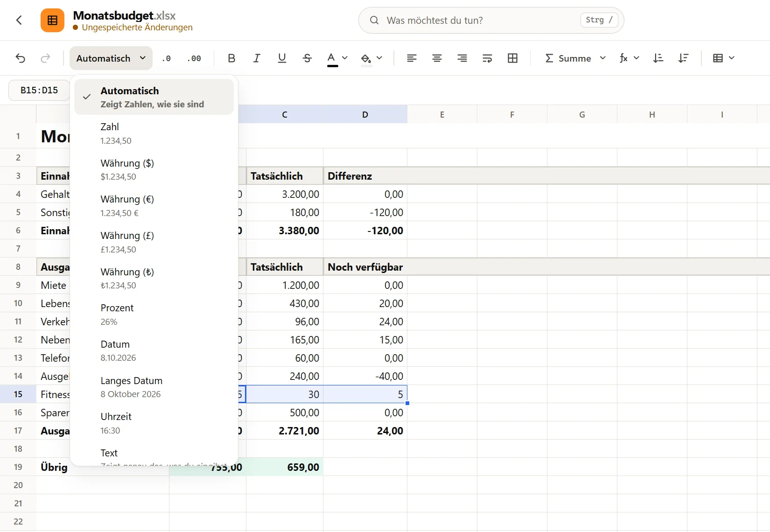Align text to the left
The width and height of the screenshot is (770, 532).
tap(412, 58)
